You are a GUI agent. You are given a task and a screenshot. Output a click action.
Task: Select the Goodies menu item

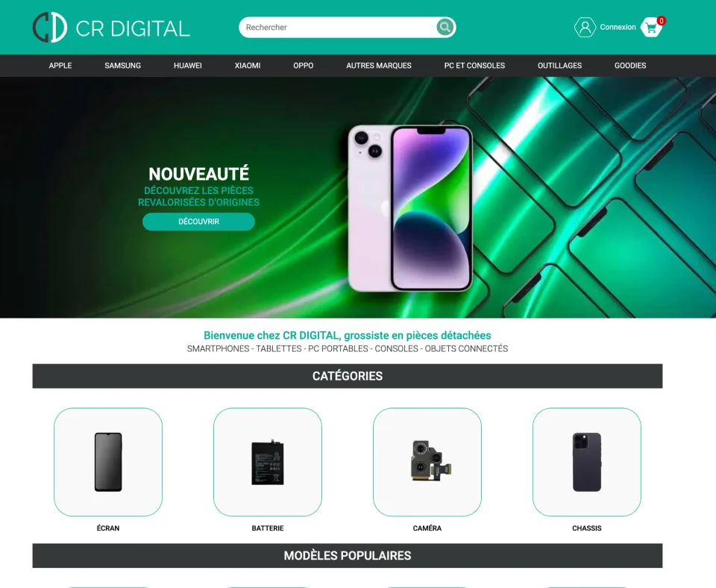(630, 66)
